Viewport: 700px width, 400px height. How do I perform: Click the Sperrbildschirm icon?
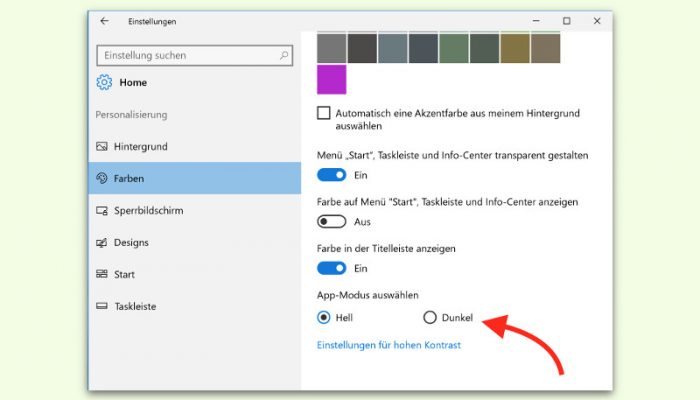click(102, 210)
